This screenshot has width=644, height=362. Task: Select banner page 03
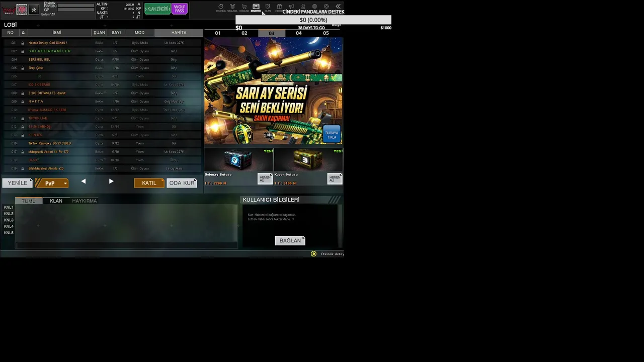click(272, 33)
